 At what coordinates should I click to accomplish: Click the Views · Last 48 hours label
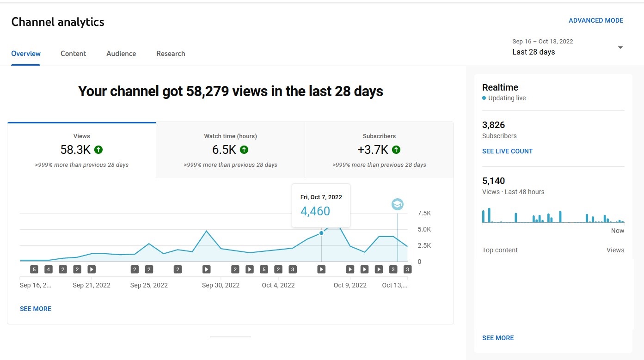click(513, 192)
